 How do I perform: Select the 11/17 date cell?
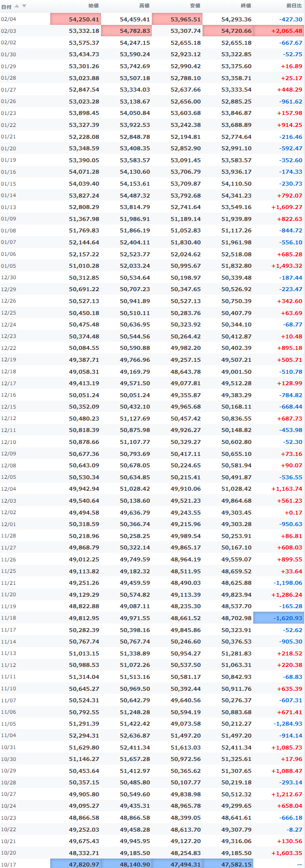click(8, 630)
